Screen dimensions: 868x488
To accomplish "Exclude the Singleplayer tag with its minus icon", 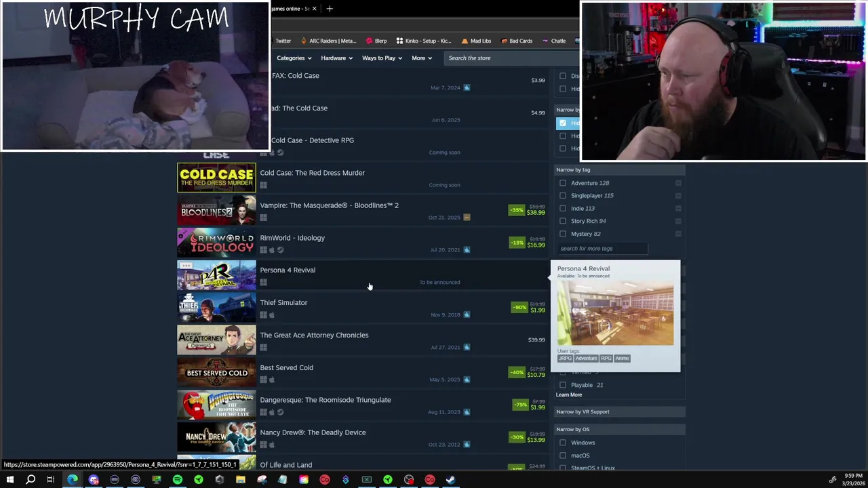I will point(678,196).
